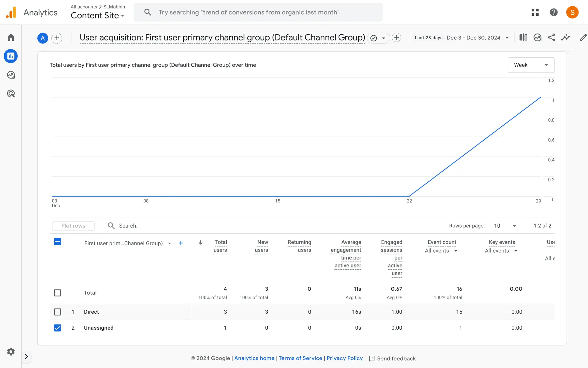Share this report via share icon
This screenshot has height=368, width=588.
coord(551,37)
